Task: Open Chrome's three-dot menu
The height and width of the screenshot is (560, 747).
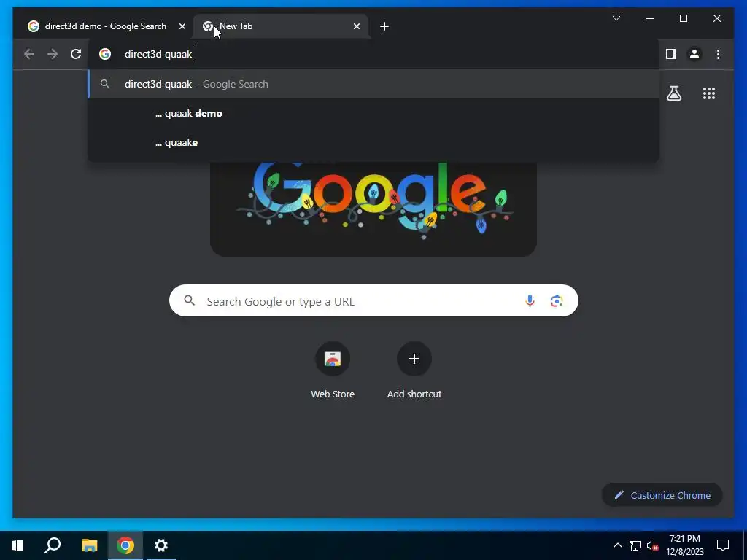Action: (718, 54)
